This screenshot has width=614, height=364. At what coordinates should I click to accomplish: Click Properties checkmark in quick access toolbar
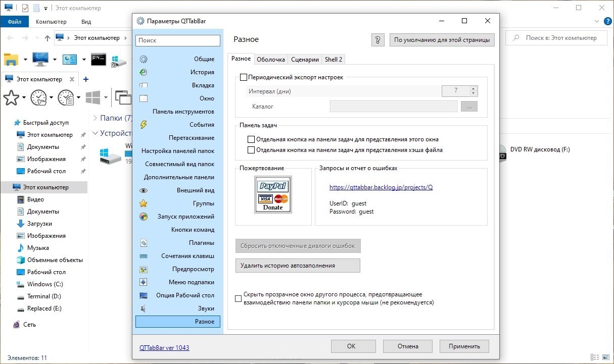(x=25, y=8)
